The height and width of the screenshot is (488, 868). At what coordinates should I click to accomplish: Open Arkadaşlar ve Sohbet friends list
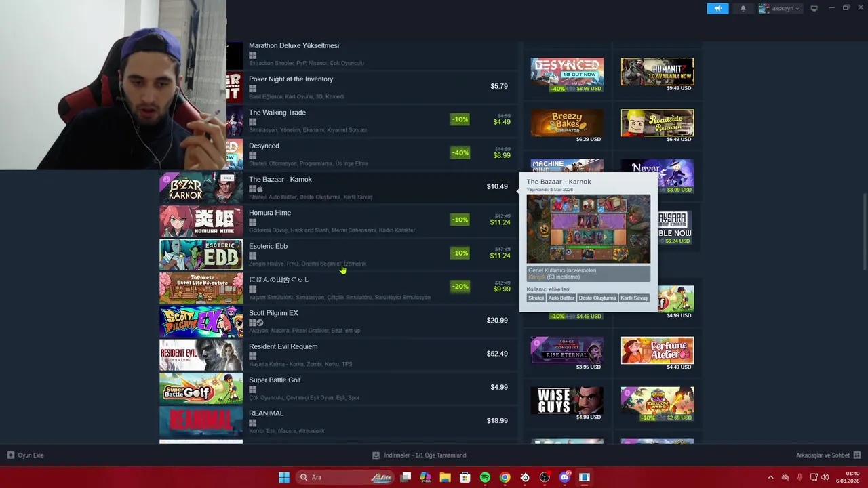coord(828,455)
